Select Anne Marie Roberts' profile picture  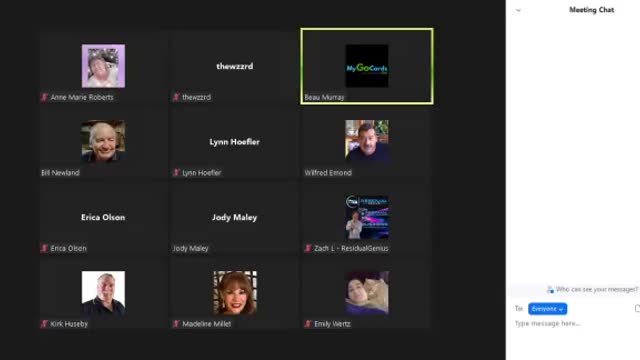pyautogui.click(x=103, y=66)
